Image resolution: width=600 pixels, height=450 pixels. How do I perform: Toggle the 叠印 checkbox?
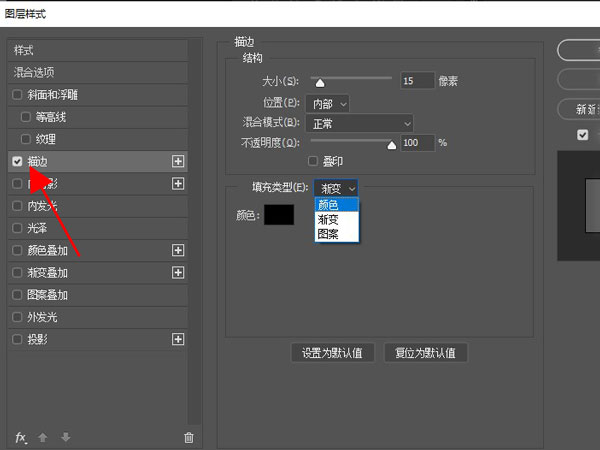(313, 161)
